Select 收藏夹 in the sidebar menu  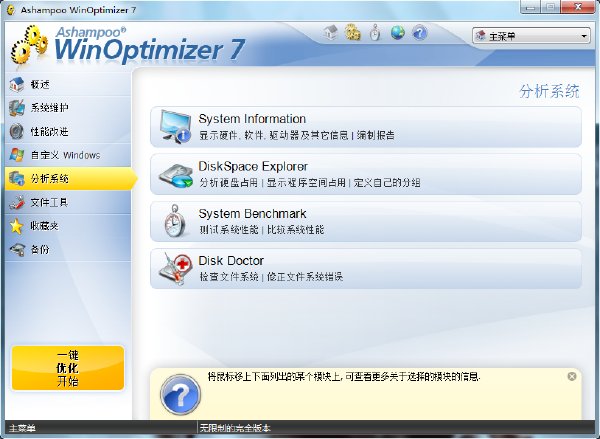point(68,226)
